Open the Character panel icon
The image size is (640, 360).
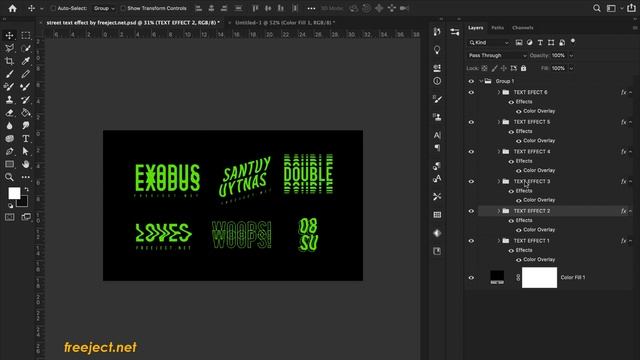437,135
